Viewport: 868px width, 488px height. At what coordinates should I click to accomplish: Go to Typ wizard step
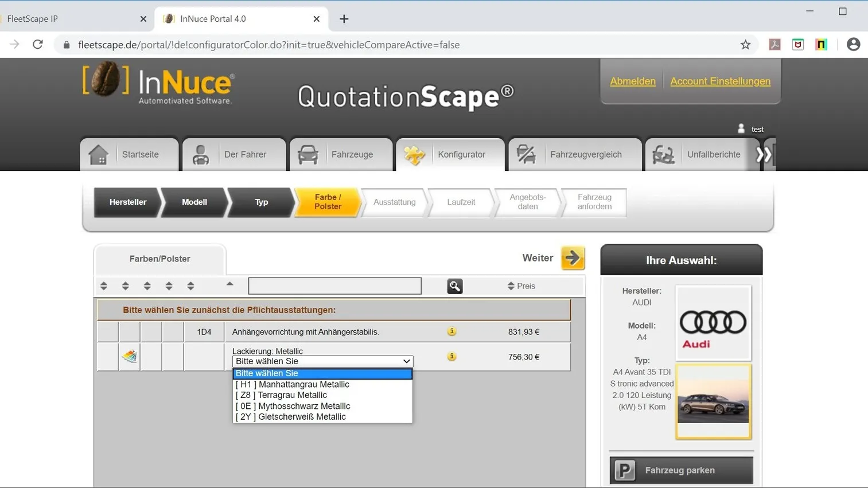pos(262,202)
